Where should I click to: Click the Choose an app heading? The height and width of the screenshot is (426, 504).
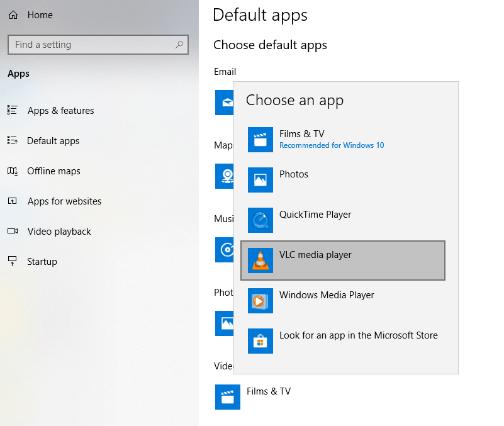pyautogui.click(x=294, y=100)
